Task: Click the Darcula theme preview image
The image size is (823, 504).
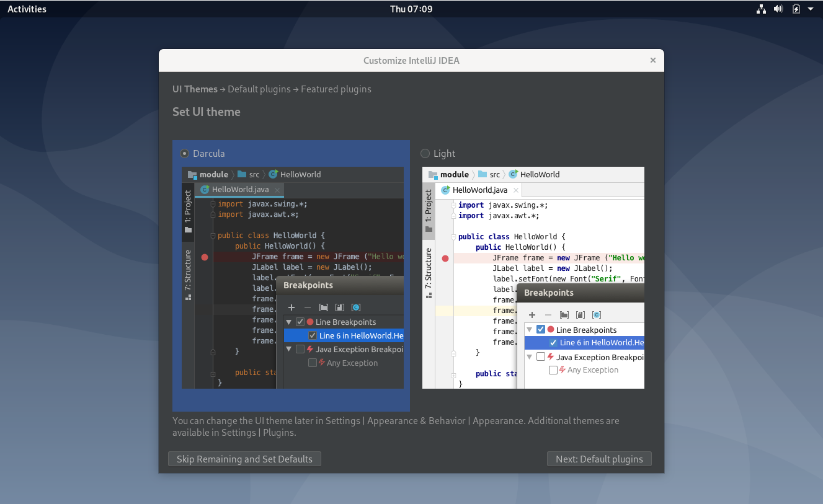Action: [293, 278]
